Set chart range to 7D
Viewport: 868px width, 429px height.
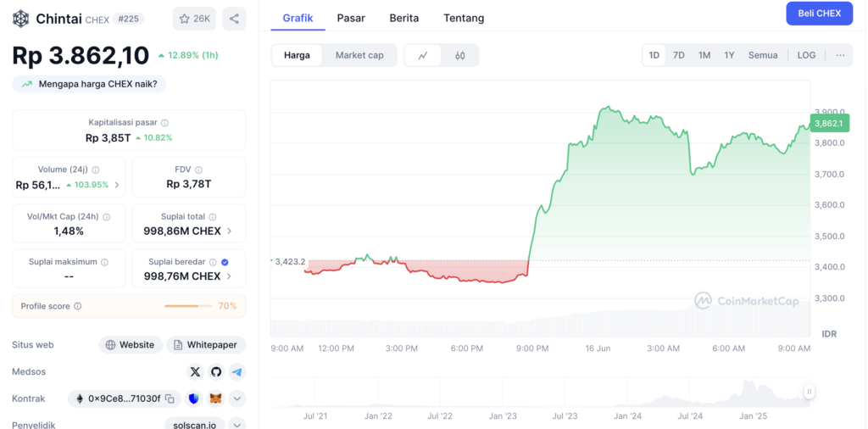pyautogui.click(x=679, y=55)
